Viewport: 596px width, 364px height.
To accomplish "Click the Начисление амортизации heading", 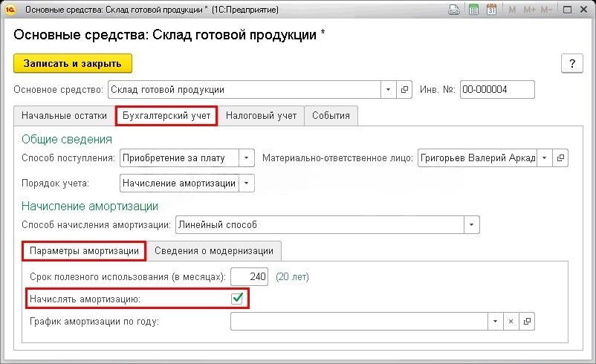I will pos(90,206).
